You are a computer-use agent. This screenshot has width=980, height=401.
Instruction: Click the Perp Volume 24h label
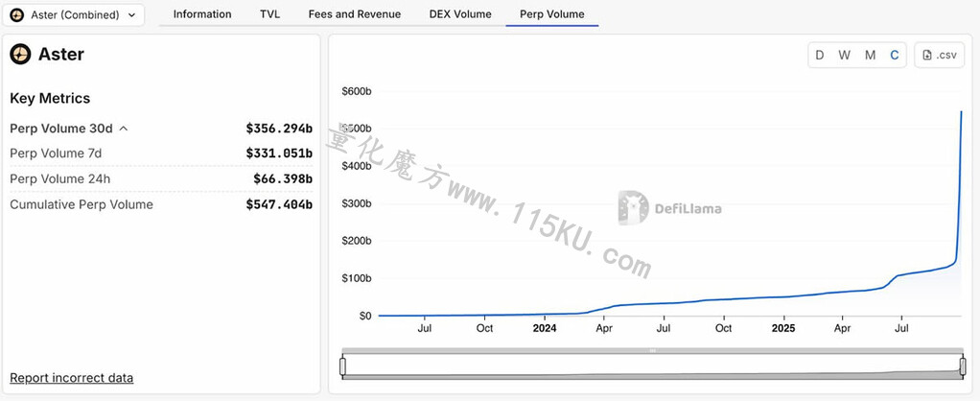point(60,179)
